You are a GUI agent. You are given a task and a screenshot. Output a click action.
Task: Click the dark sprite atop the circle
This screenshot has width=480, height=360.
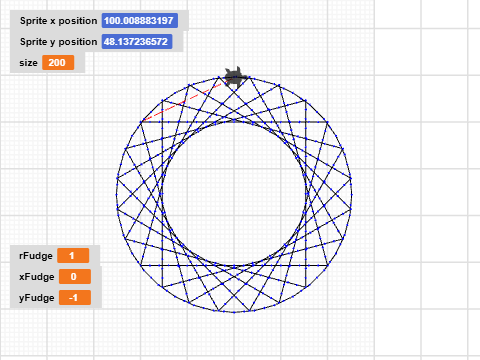235,77
